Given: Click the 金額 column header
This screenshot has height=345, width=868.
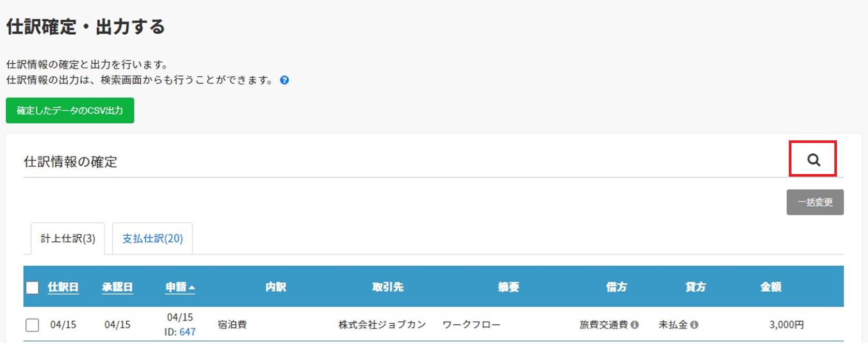Looking at the screenshot, I should 771,287.
